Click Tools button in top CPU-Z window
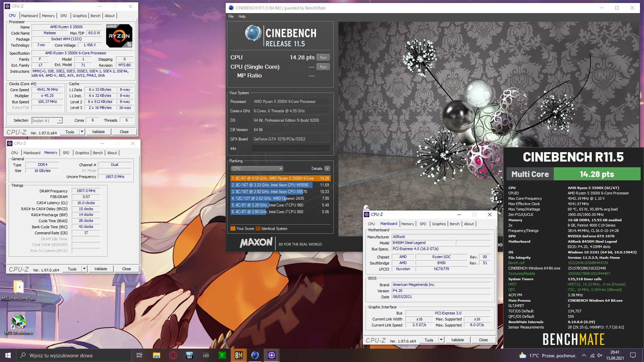644x362 pixels. pyautogui.click(x=70, y=132)
